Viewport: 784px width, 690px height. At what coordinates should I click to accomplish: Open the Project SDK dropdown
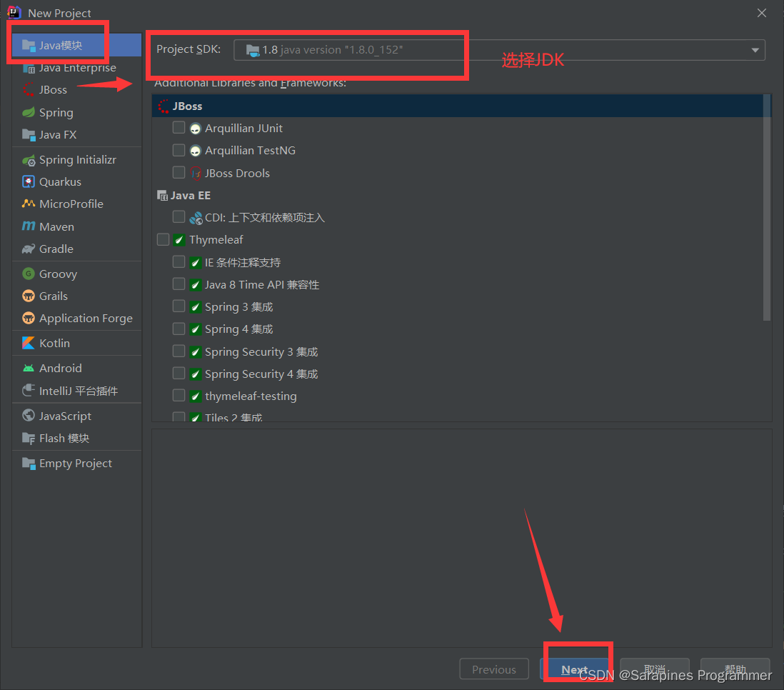coord(754,49)
